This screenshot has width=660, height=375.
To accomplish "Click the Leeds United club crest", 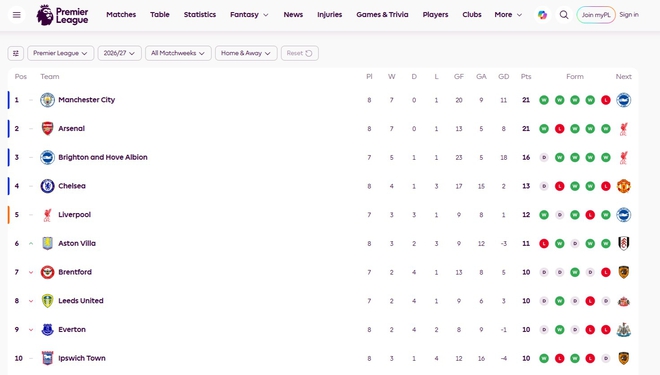I will (x=47, y=301).
